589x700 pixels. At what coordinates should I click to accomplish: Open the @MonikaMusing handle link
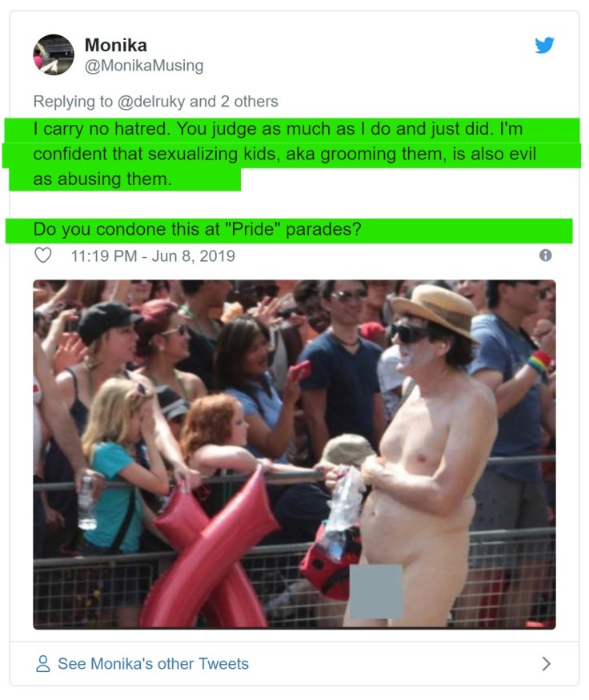(x=144, y=66)
